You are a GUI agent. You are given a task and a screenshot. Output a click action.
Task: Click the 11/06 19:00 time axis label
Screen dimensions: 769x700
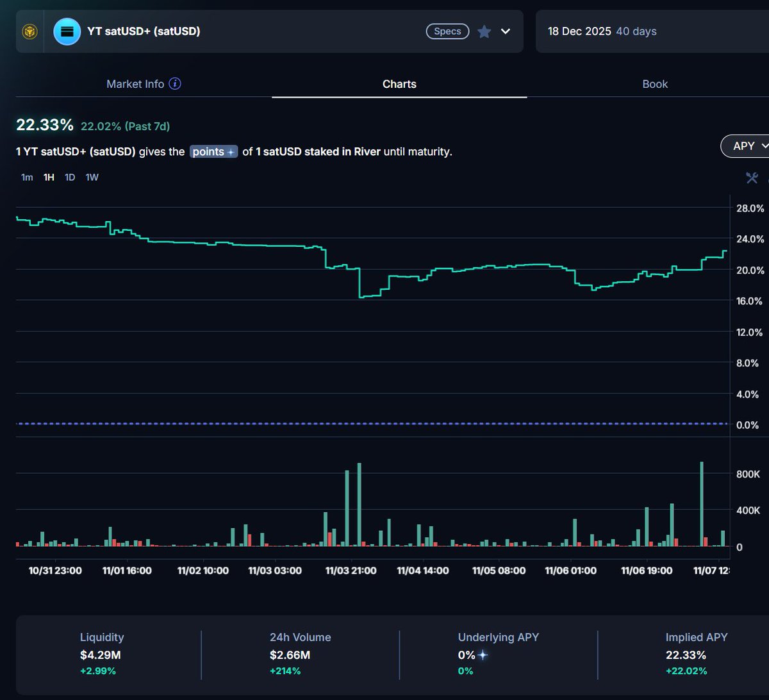click(x=647, y=571)
